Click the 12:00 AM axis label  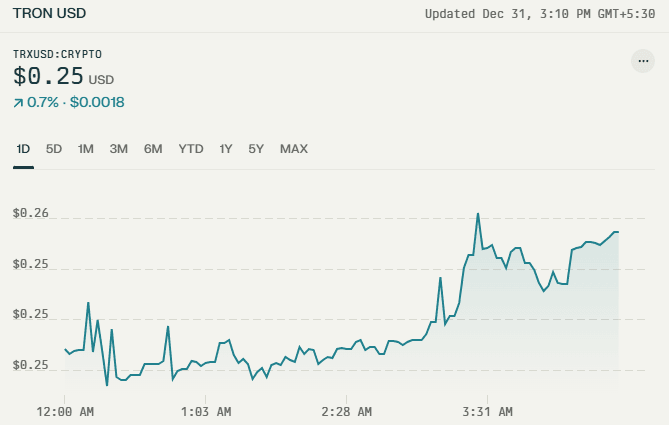tap(65, 412)
